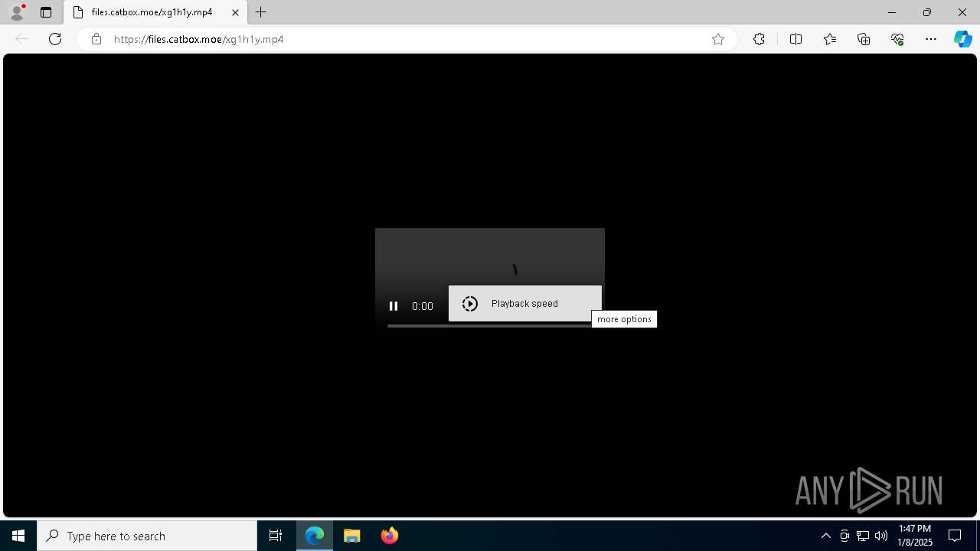The image size is (980, 551).
Task: Launch the Copilot sidebar
Action: pos(963,39)
